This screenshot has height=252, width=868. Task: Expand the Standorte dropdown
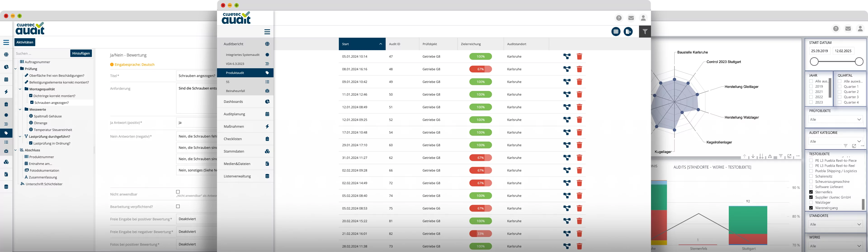coord(835,224)
